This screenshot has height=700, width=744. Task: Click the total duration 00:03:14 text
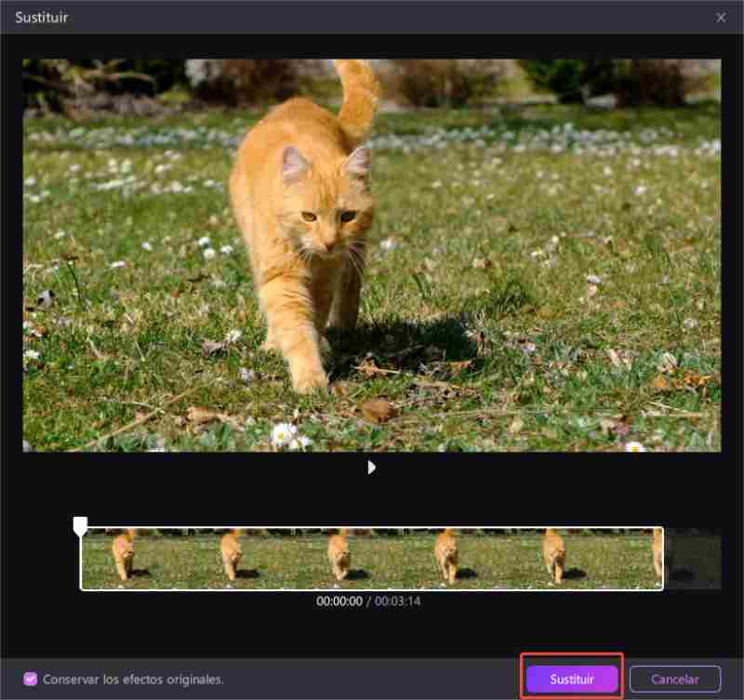tap(399, 601)
